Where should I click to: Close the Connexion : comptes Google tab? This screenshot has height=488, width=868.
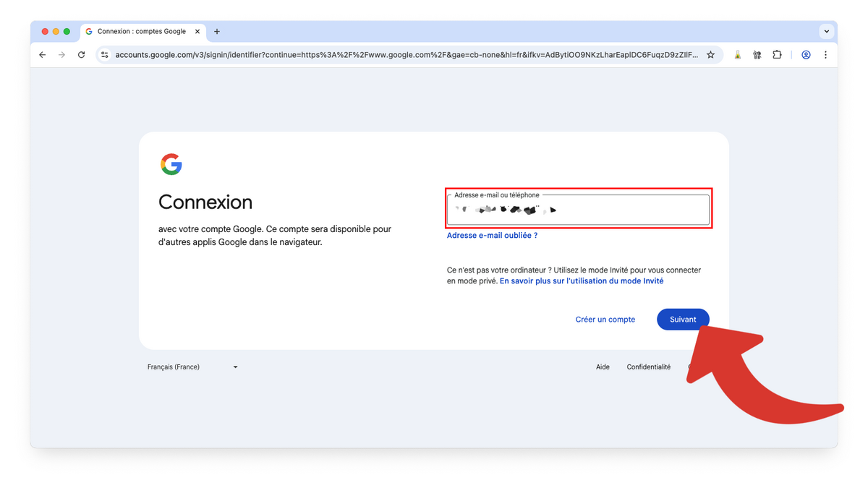coord(196,32)
